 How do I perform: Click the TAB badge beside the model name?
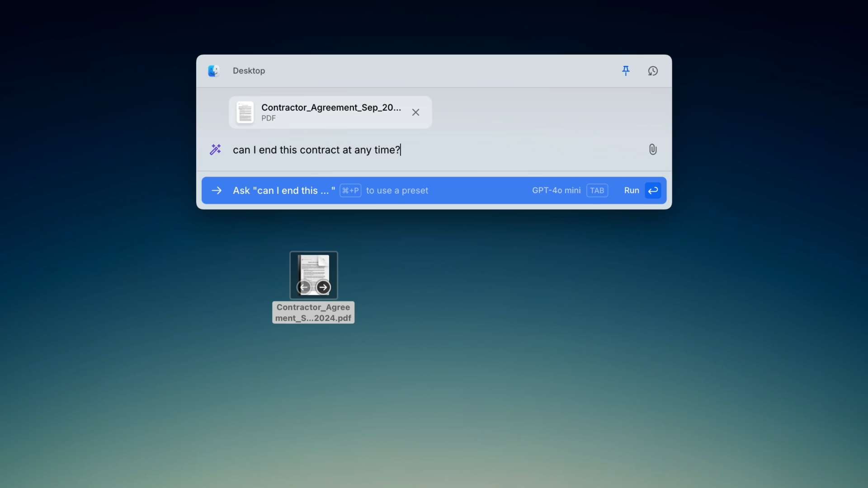point(597,190)
